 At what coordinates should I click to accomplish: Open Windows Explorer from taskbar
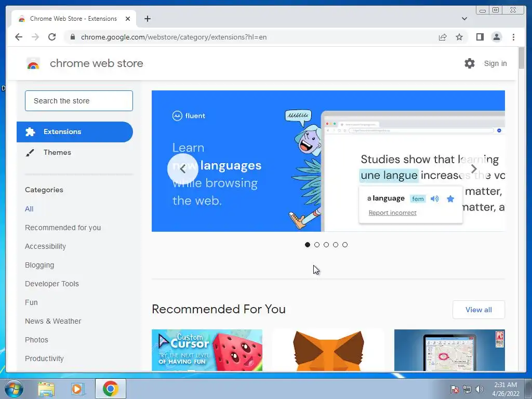[x=46, y=389]
